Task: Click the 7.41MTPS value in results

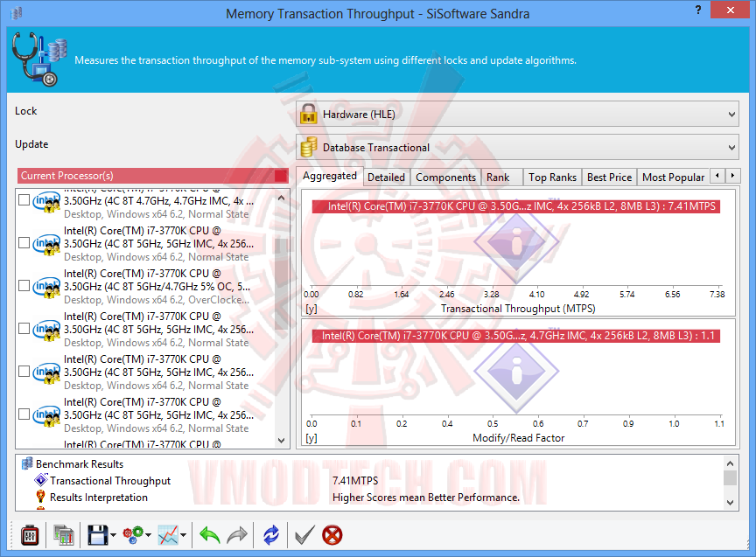Action: pyautogui.click(x=355, y=480)
